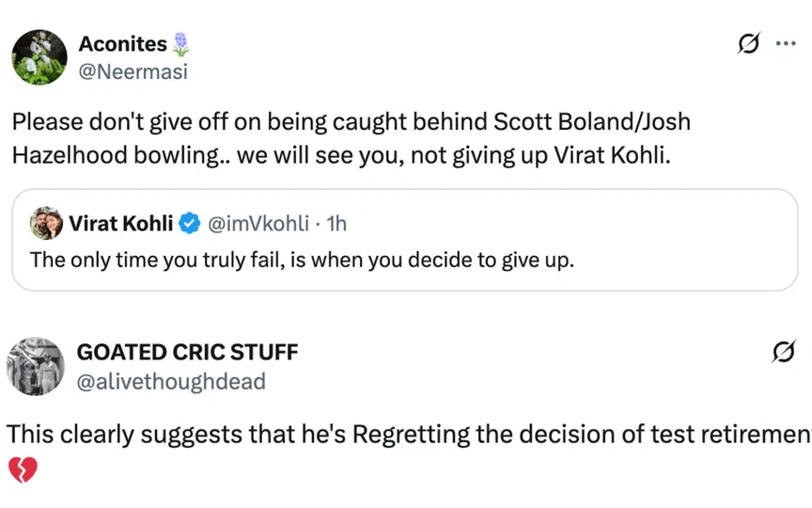Click the hyacinth emoji next to Aconites' name
812x508 pixels.
[180, 43]
